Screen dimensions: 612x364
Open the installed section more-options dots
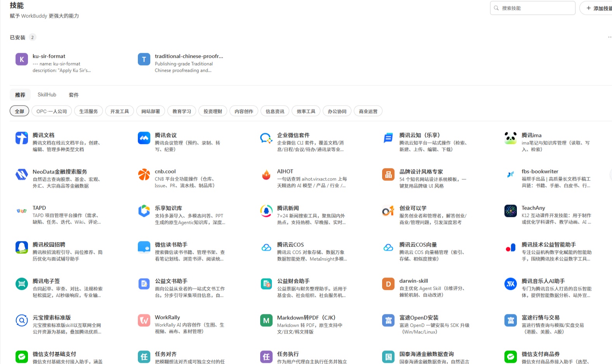pyautogui.click(x=609, y=37)
